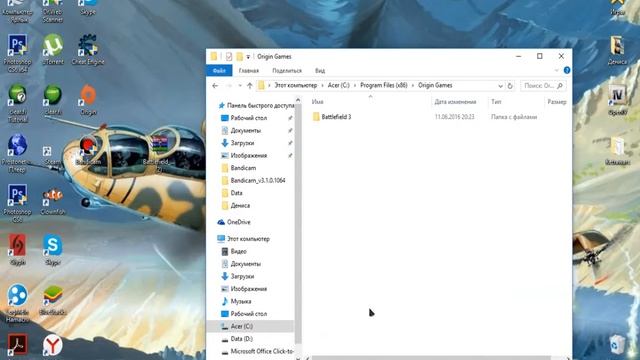Viewport: 640px width, 360px height.
Task: Click the Properties icon in quick access toolbar
Action: (229, 56)
